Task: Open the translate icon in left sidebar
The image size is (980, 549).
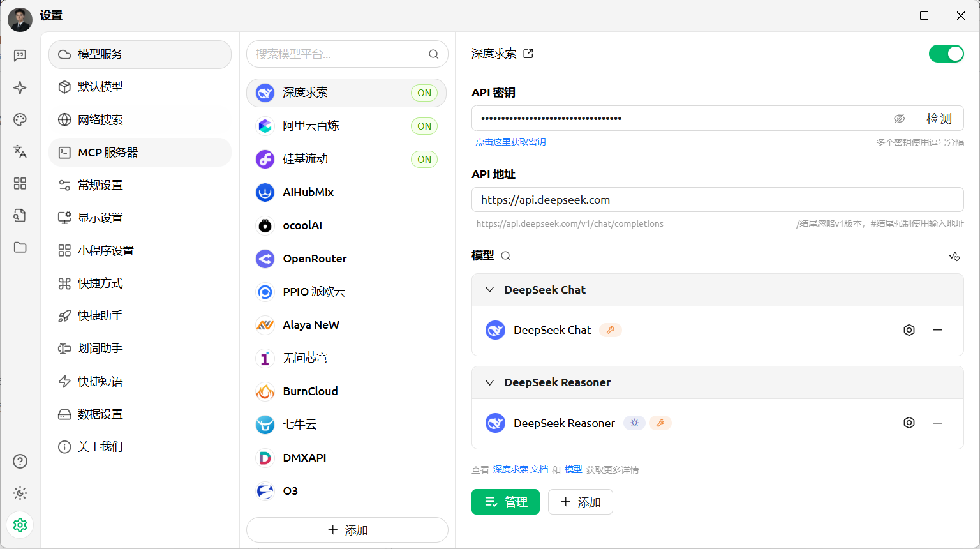Action: click(x=20, y=151)
